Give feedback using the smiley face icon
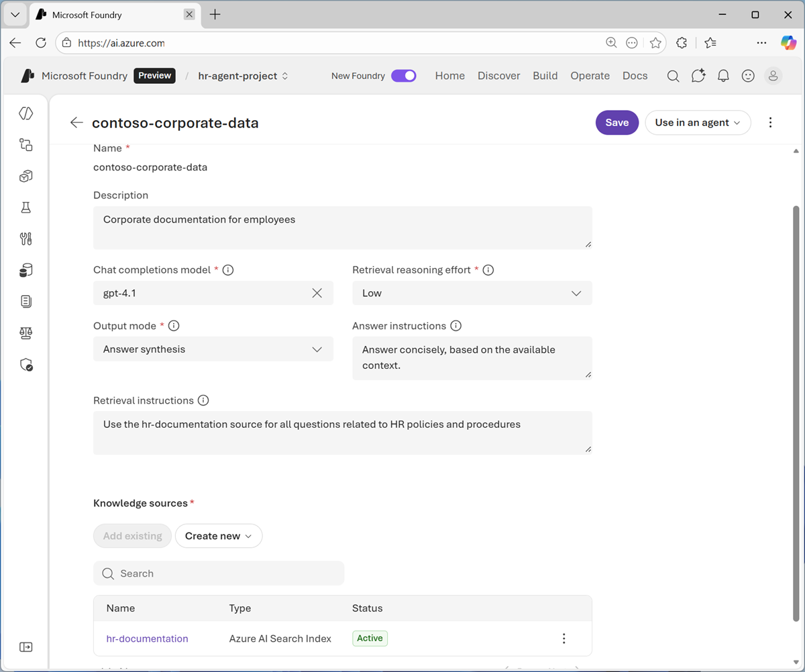 [748, 76]
